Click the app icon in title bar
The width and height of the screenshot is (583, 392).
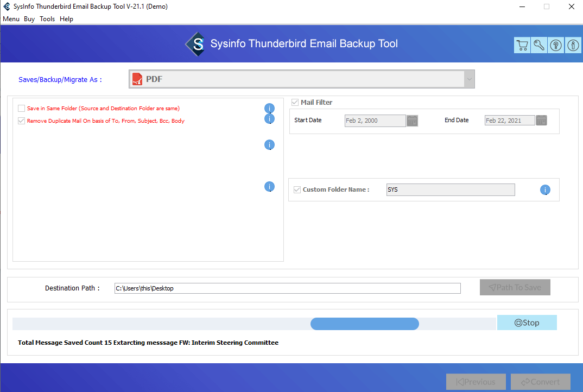(7, 7)
